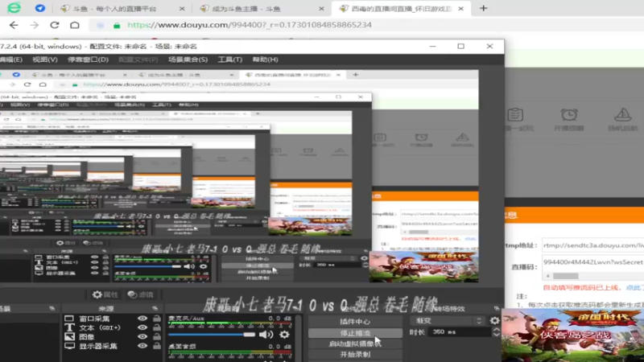
Task: Open the 帝国时代 game ad image
Action: point(572,335)
